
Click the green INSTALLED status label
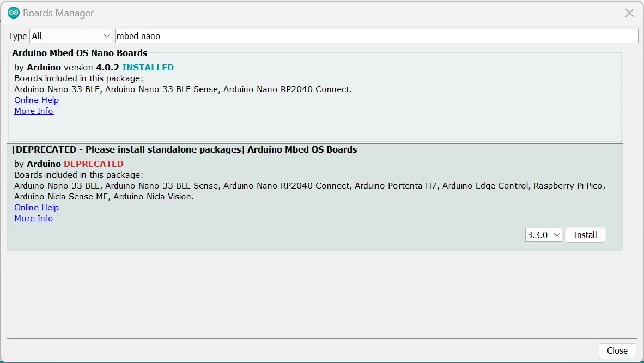click(148, 68)
